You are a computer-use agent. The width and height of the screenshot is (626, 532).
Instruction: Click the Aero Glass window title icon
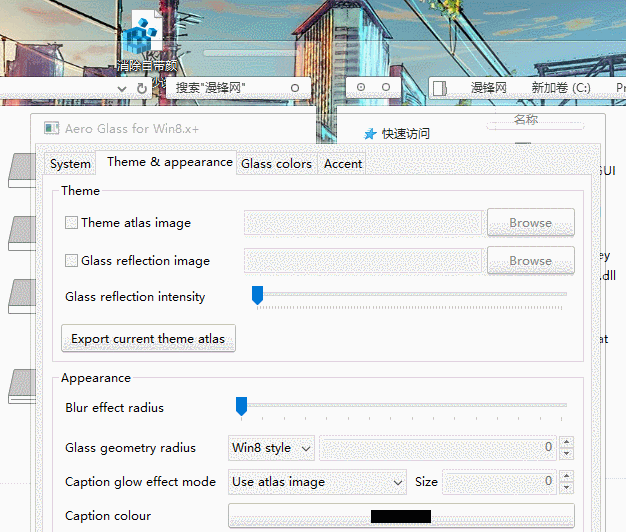50,129
